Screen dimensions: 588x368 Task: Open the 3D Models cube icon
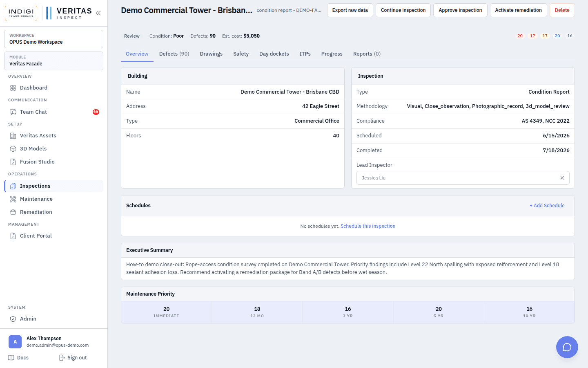pos(13,149)
